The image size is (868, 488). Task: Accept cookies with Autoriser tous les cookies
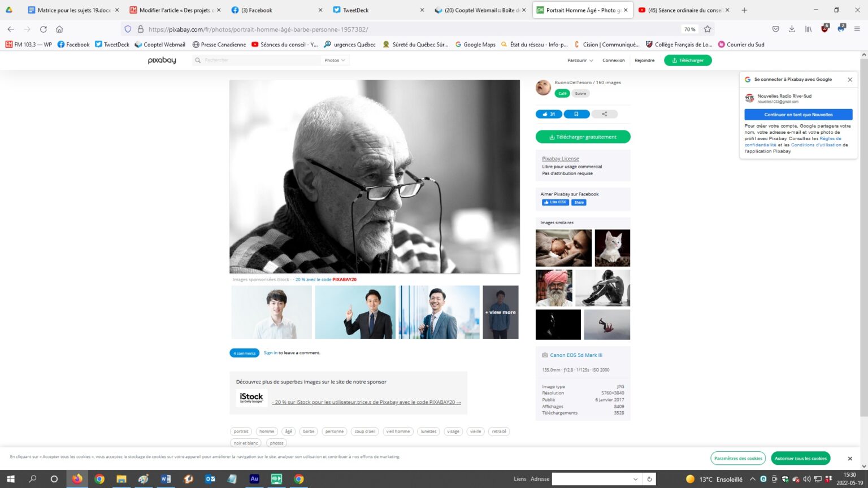tap(800, 458)
